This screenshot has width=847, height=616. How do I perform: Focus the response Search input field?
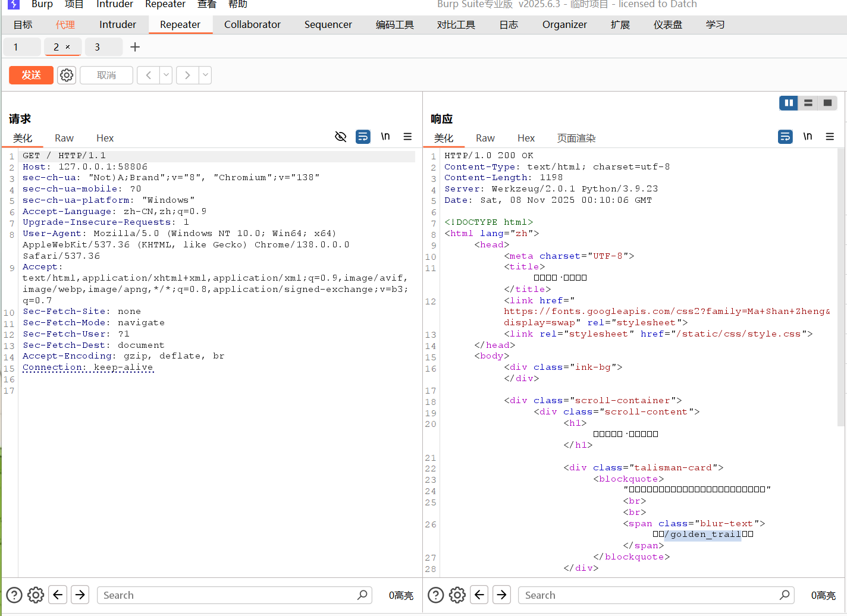[x=656, y=595]
